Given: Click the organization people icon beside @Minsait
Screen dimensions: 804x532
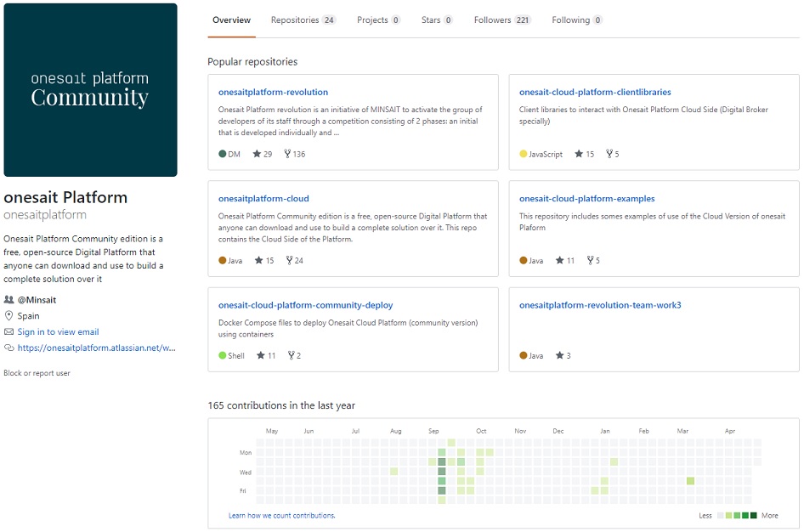Looking at the screenshot, I should tap(8, 300).
